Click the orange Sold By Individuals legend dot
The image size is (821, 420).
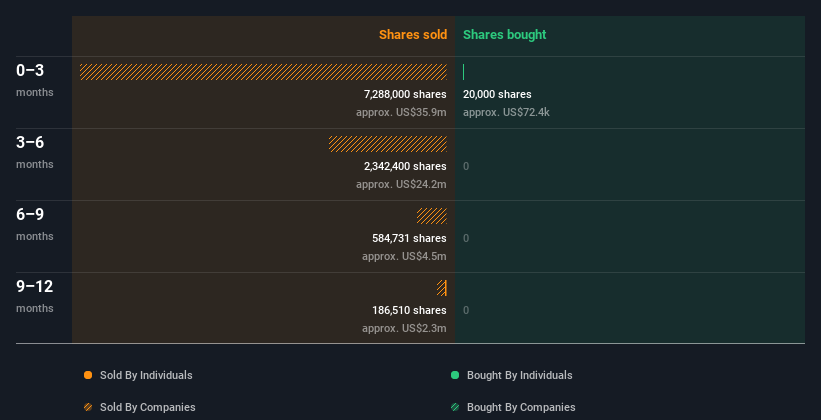pos(88,375)
